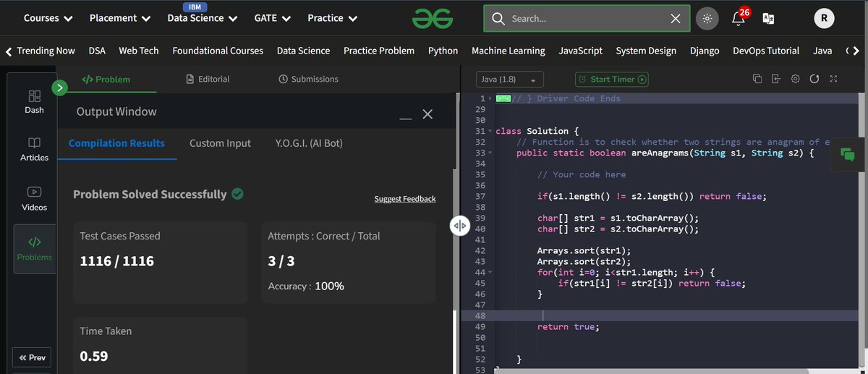Open the green chat bubble icon
The height and width of the screenshot is (374, 868).
[848, 154]
